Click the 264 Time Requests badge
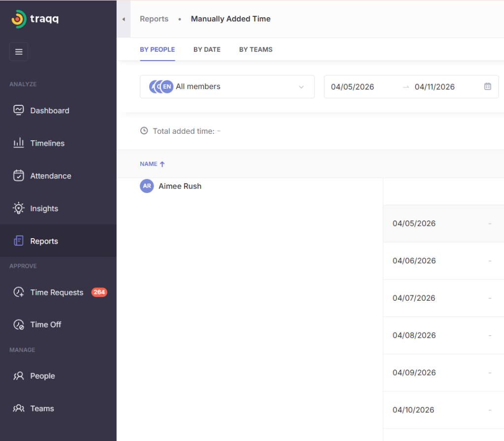This screenshot has height=441, width=504. [99, 292]
